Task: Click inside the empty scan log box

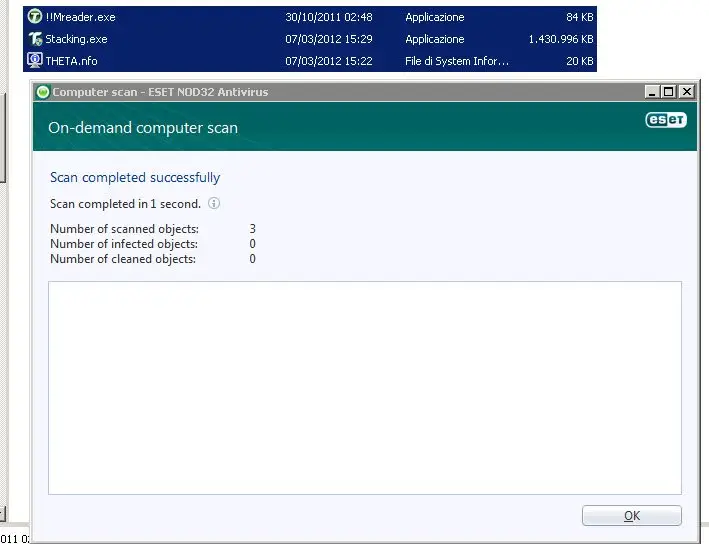Action: [x=365, y=388]
